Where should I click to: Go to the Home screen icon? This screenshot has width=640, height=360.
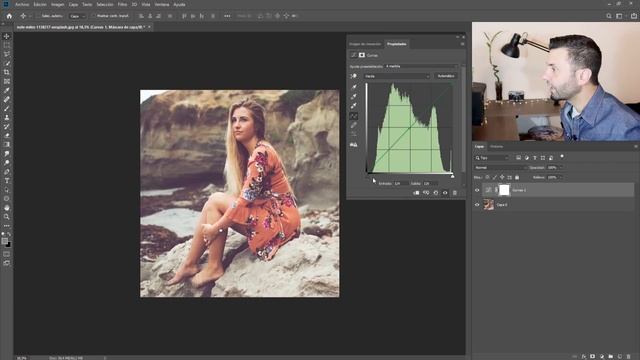pos(9,16)
